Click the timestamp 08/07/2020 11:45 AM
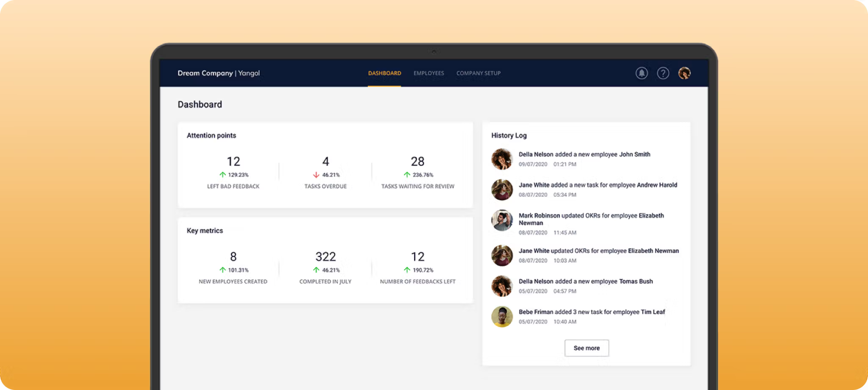 click(x=548, y=233)
